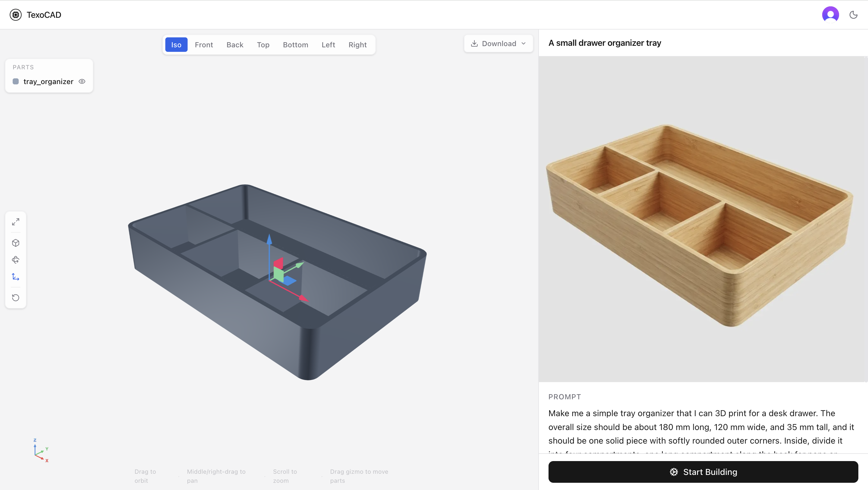Click the Download button
This screenshot has width=868, height=490.
click(x=498, y=43)
